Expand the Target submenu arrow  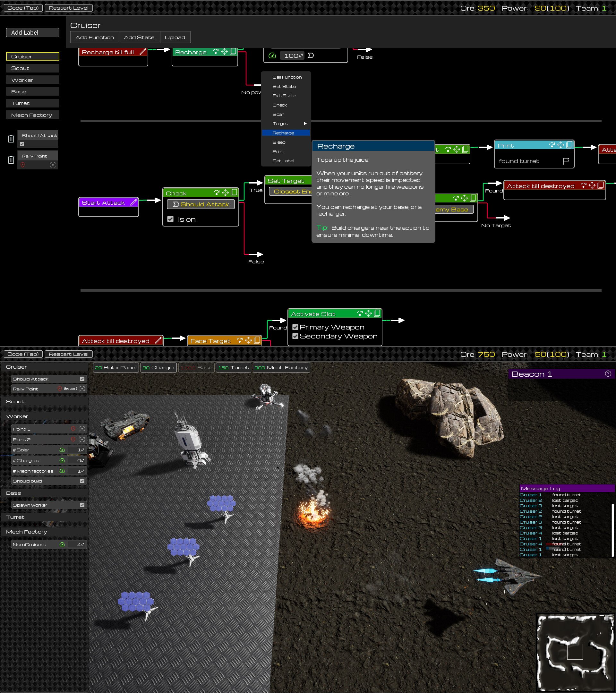point(305,124)
